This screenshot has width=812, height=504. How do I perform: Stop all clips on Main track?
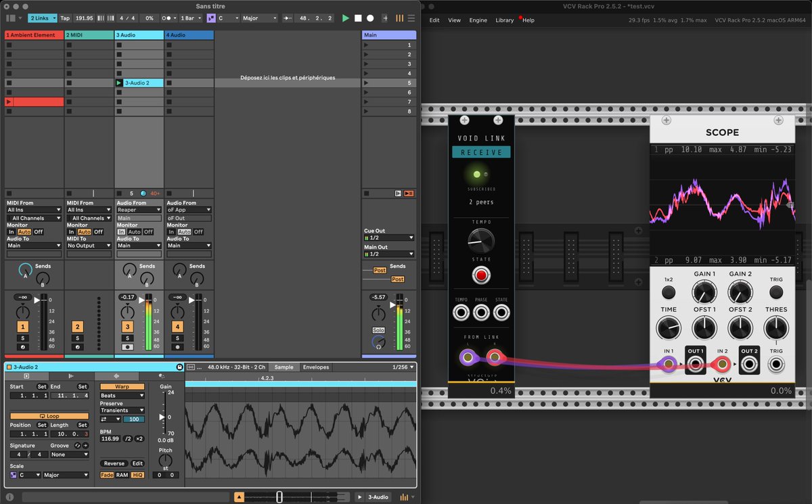366,193
